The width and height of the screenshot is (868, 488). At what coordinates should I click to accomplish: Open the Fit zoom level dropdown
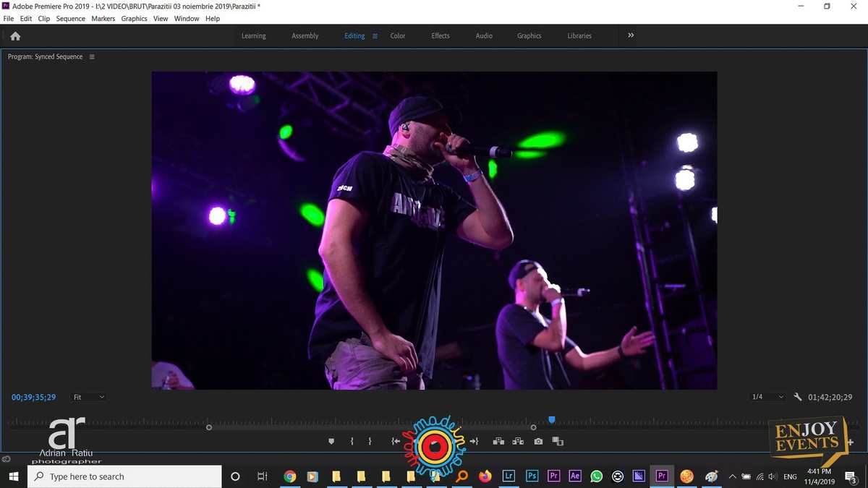[89, 397]
